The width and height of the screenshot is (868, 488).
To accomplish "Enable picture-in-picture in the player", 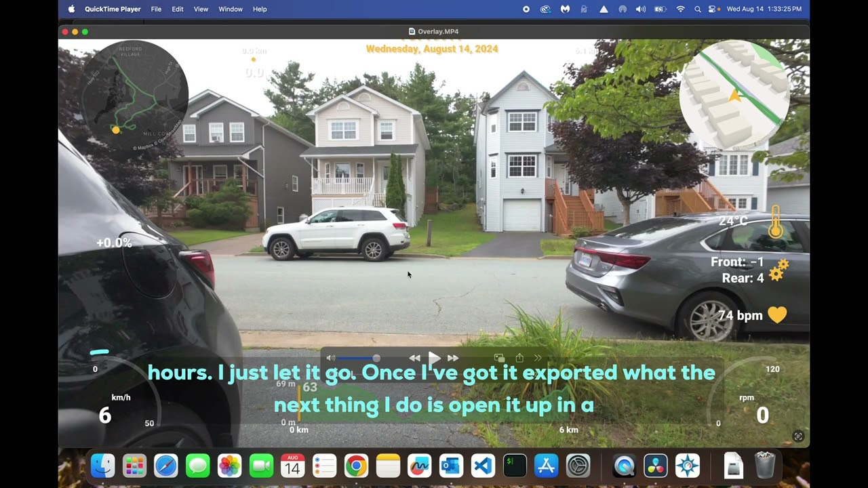I will coord(499,358).
